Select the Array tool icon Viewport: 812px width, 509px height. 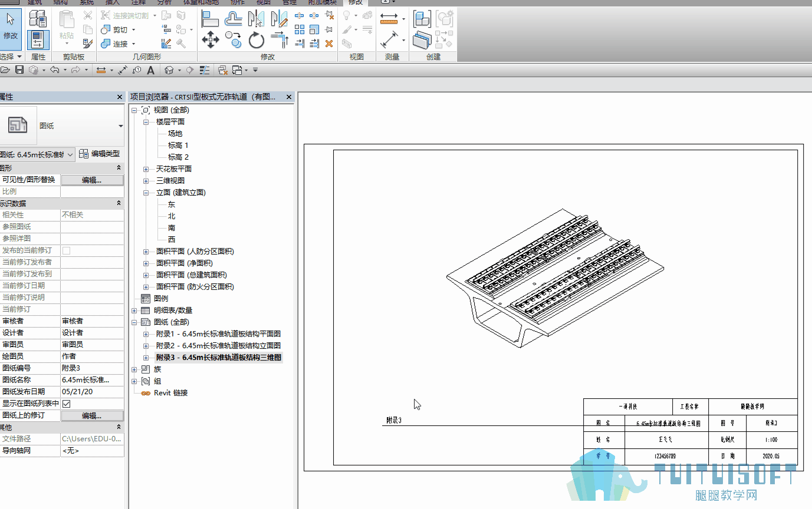[x=300, y=29]
